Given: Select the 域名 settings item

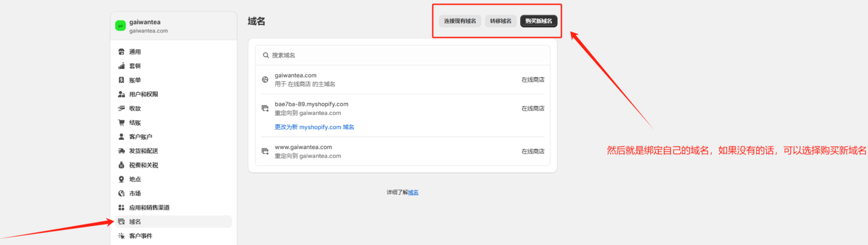Looking at the screenshot, I should [174, 221].
